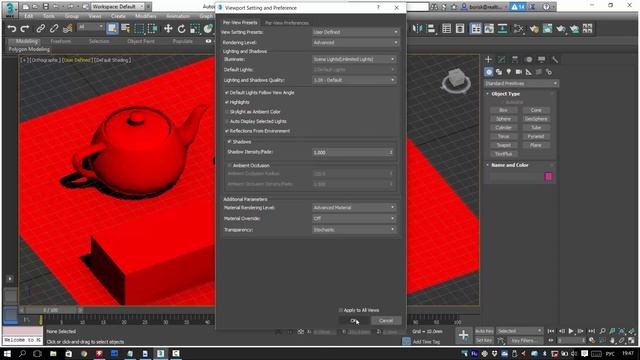Click the Redo arrow in main toolbar
This screenshot has width=640, height=360.
click(25, 29)
